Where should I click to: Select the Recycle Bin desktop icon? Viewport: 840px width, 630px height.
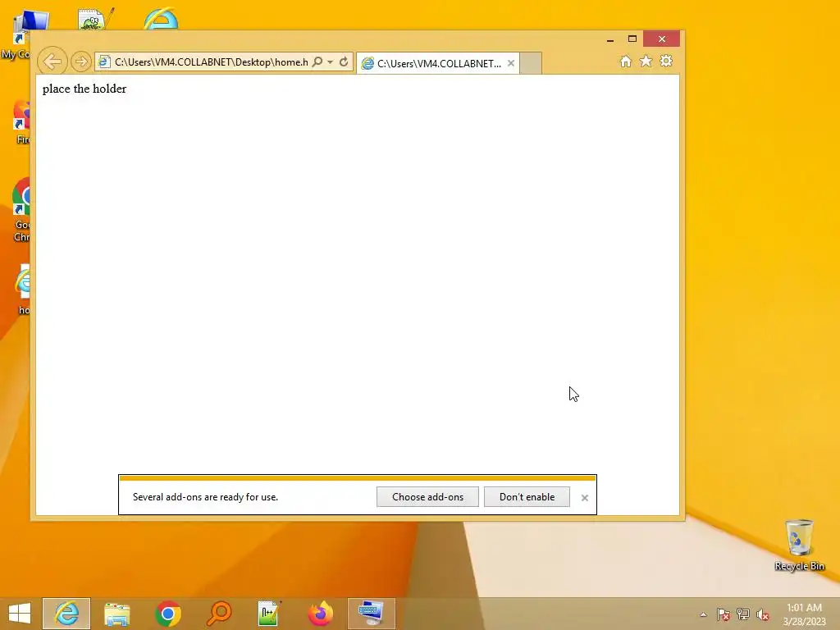[x=799, y=545]
